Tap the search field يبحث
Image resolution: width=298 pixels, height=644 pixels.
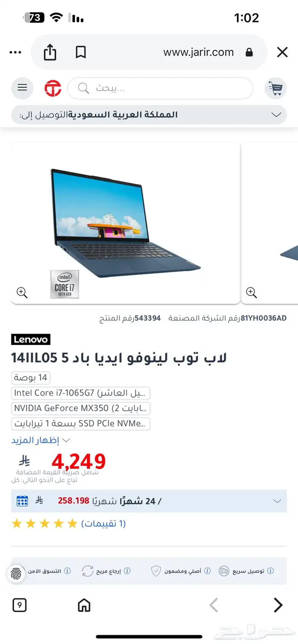click(x=160, y=88)
